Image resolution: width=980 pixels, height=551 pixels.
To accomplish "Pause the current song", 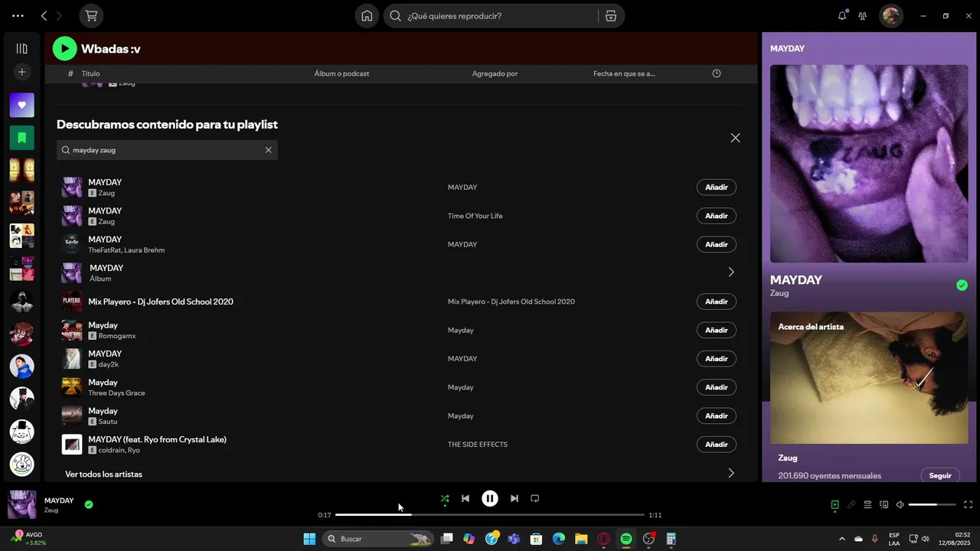I will (x=490, y=498).
